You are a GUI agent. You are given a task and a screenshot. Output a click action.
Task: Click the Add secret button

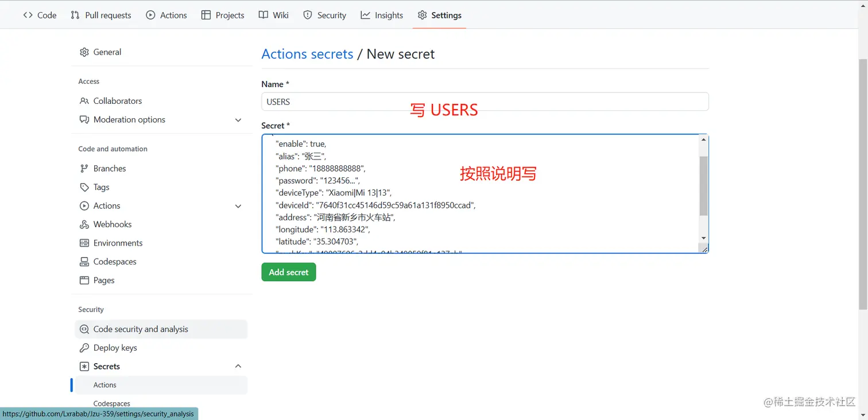coord(289,273)
